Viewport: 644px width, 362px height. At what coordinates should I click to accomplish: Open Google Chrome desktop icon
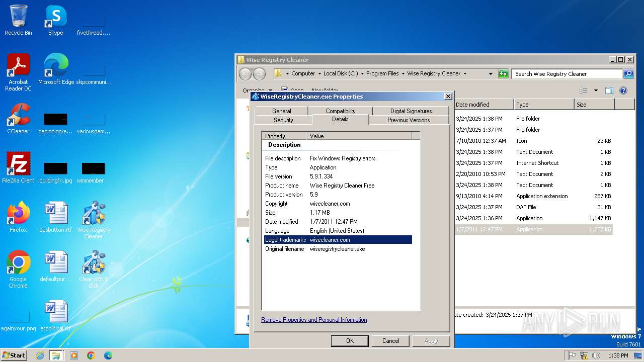[18, 269]
